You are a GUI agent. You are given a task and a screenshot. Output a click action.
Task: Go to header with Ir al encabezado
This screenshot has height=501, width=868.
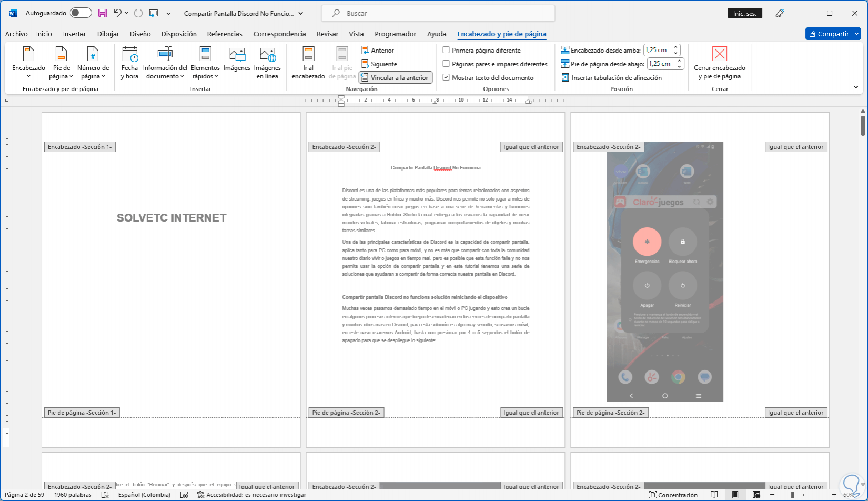(308, 63)
